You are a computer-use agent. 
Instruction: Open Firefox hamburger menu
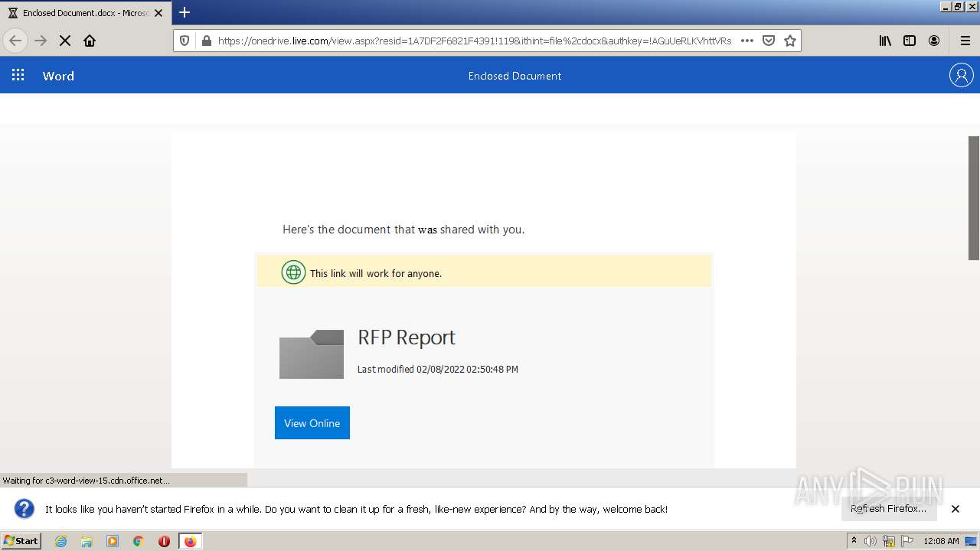click(x=965, y=41)
